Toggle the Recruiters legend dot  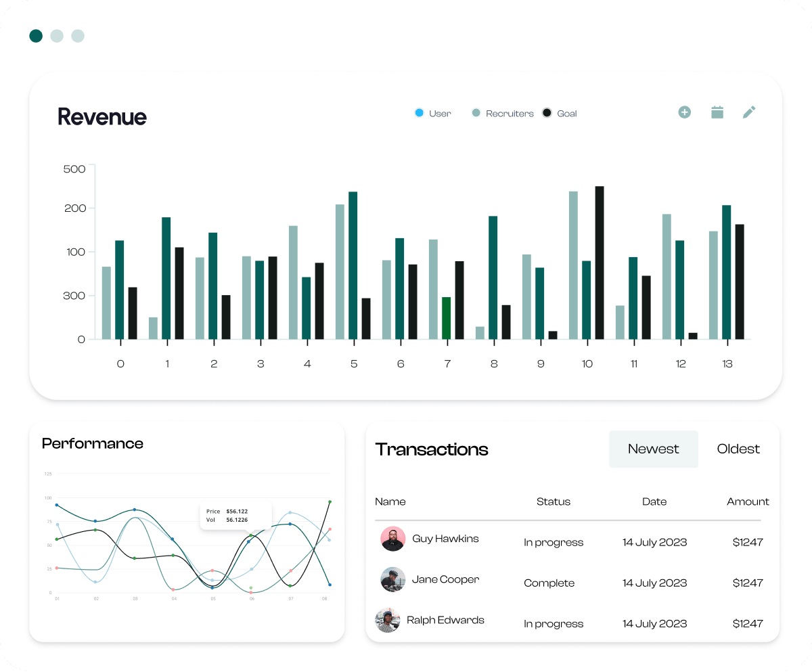[476, 113]
